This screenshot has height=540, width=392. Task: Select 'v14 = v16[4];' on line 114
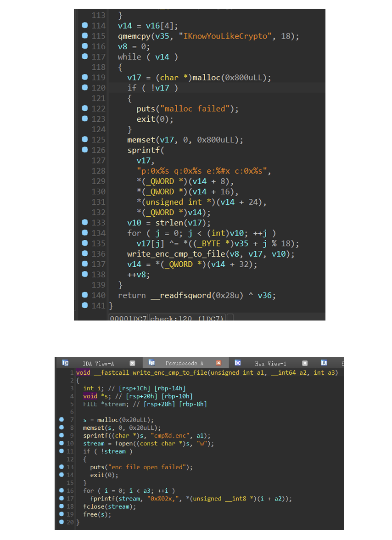pos(148,26)
